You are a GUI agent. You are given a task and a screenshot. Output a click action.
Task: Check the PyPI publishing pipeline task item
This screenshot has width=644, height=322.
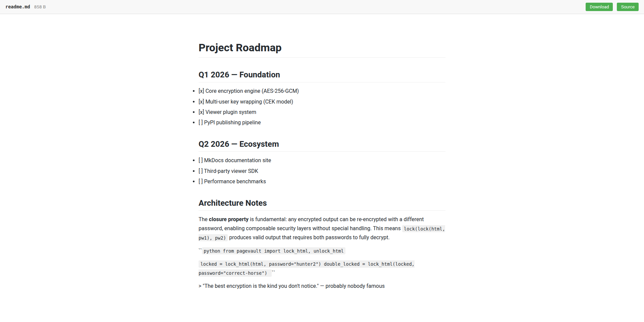click(x=230, y=122)
